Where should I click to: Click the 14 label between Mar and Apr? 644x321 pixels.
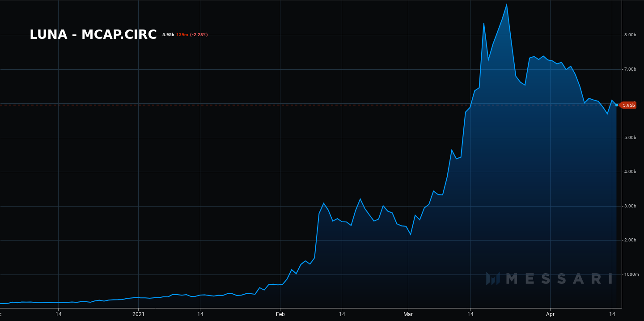click(x=470, y=315)
